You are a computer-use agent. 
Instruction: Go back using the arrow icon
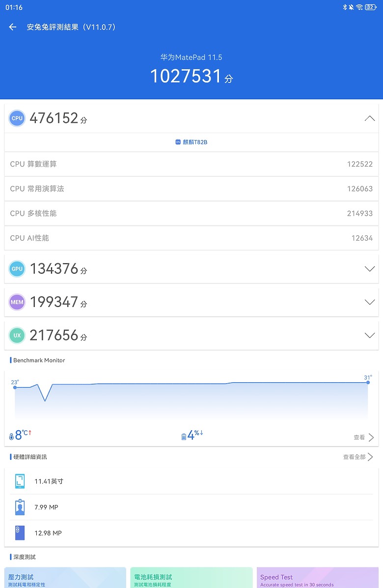[13, 27]
